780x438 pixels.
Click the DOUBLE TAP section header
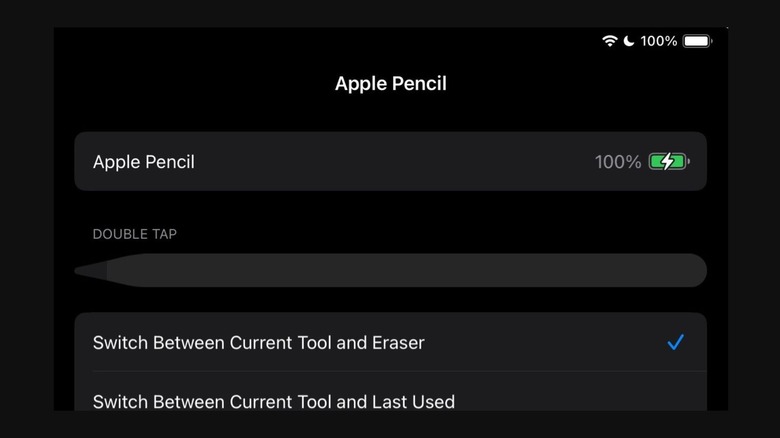click(x=135, y=234)
